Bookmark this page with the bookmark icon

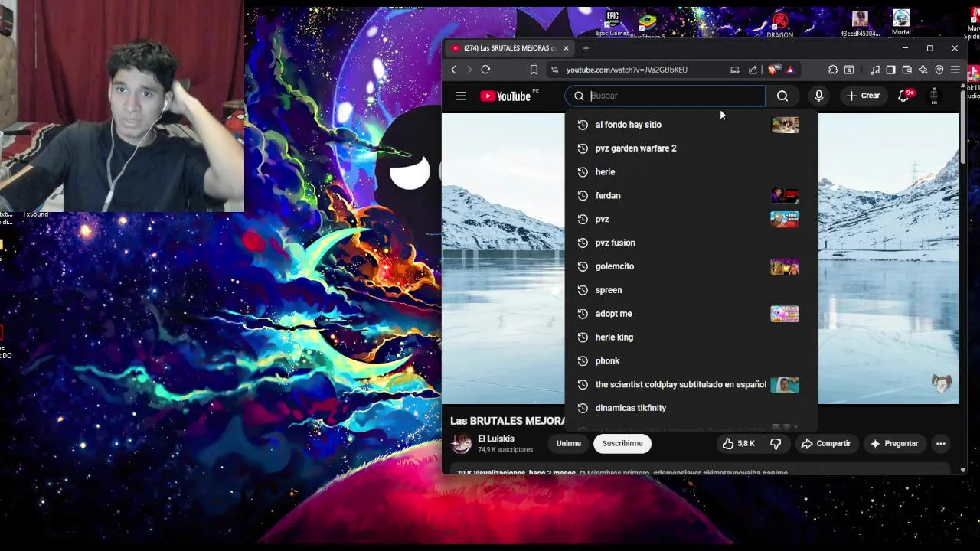tap(534, 70)
